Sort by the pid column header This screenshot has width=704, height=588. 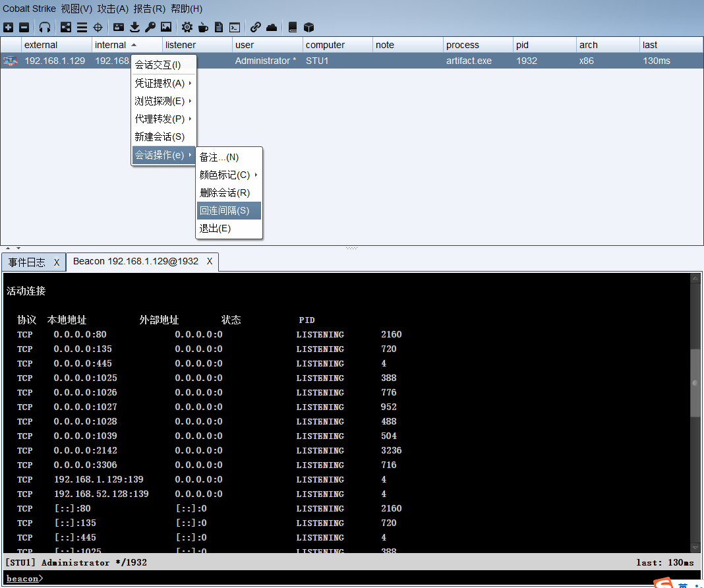coord(544,45)
